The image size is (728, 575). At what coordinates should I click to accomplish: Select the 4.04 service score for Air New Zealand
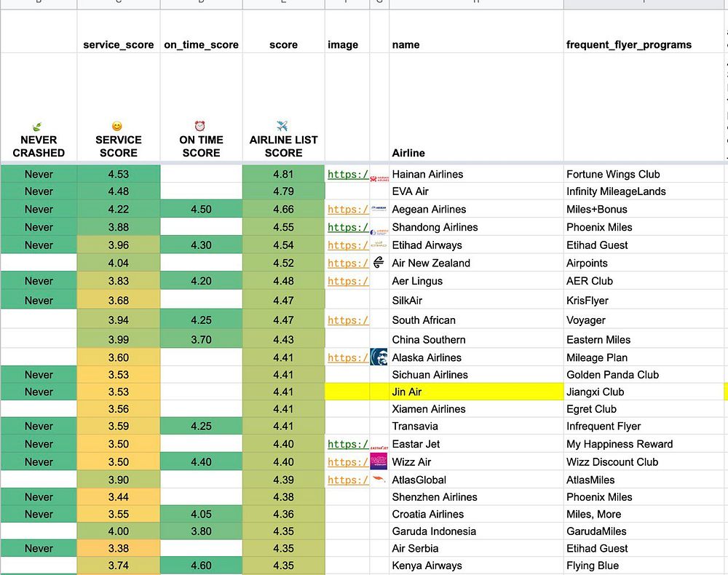tap(119, 263)
